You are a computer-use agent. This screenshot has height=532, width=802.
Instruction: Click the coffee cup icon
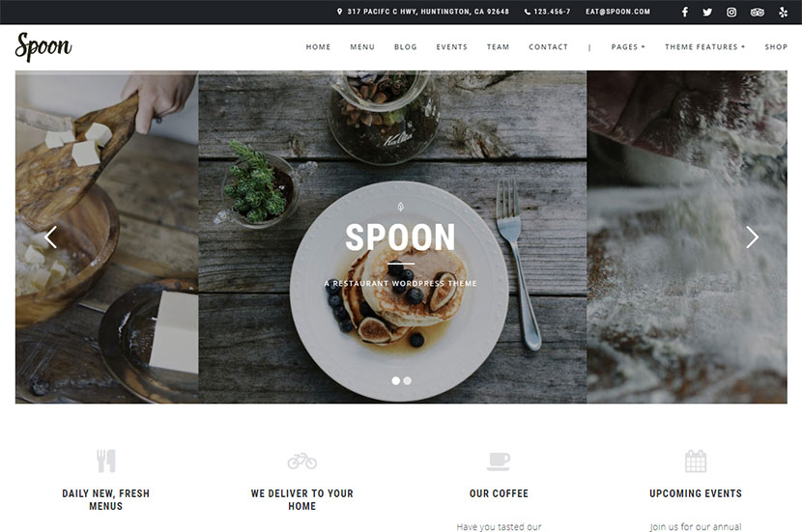(x=499, y=461)
